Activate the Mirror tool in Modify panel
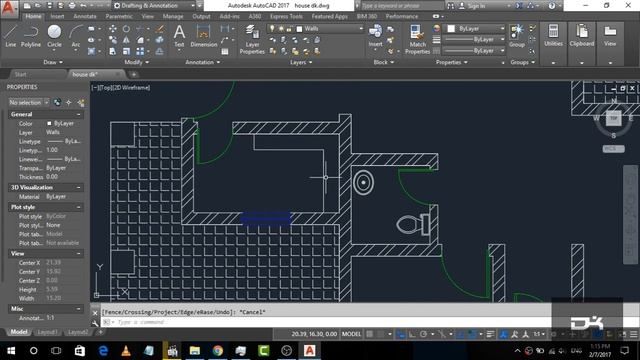The width and height of the screenshot is (640, 360). 127,40
